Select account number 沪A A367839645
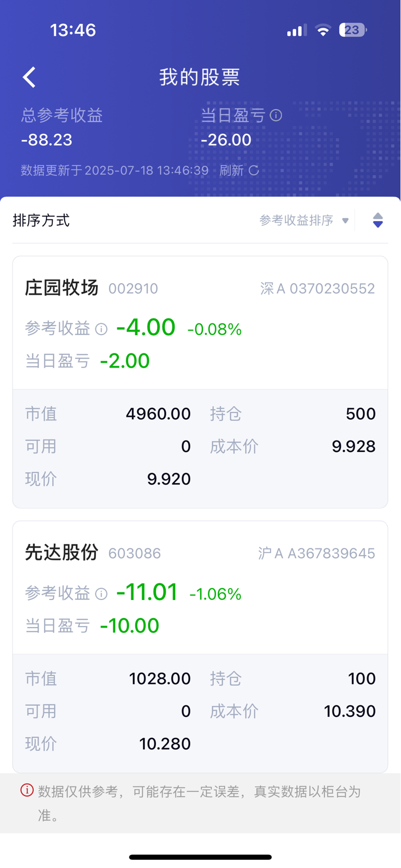Viewport: 401px width, 868px height. pyautogui.click(x=317, y=554)
